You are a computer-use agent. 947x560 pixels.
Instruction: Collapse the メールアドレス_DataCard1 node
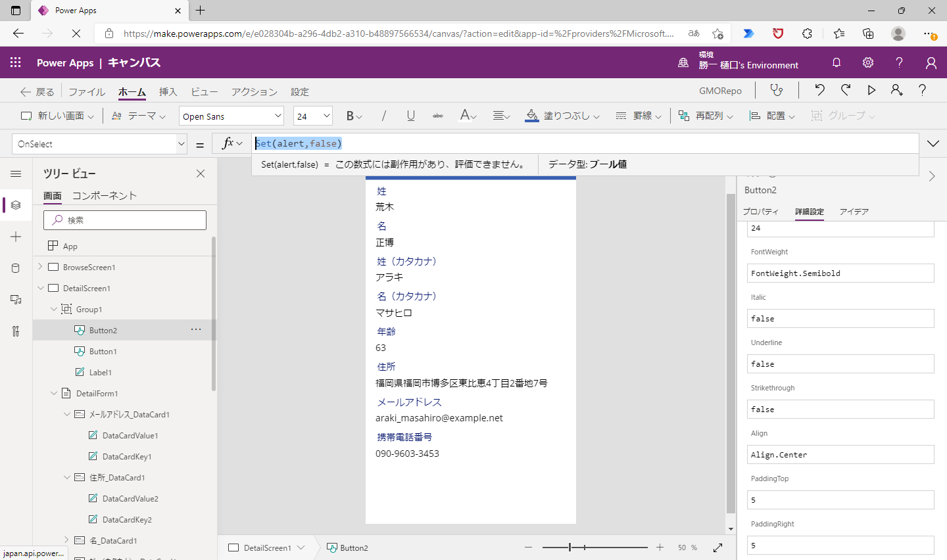click(x=66, y=414)
